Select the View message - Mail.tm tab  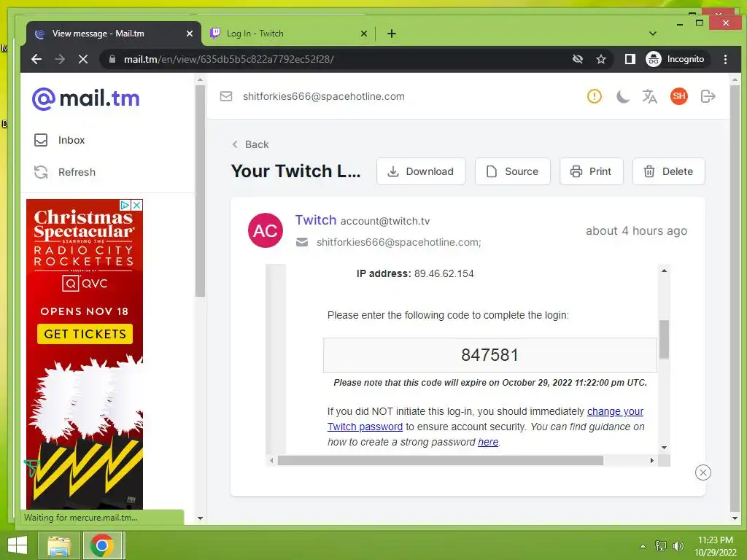113,34
